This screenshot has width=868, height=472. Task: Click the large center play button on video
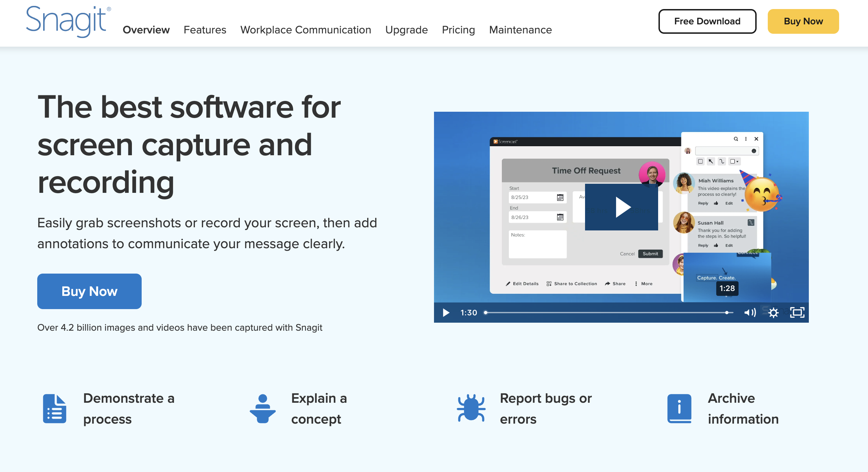click(x=622, y=207)
